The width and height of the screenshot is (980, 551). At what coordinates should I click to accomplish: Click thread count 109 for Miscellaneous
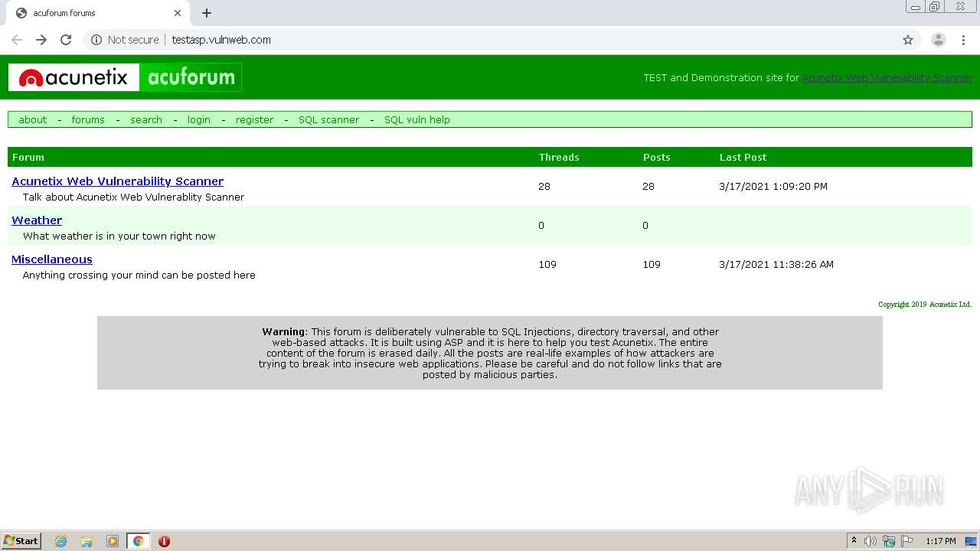click(x=547, y=264)
